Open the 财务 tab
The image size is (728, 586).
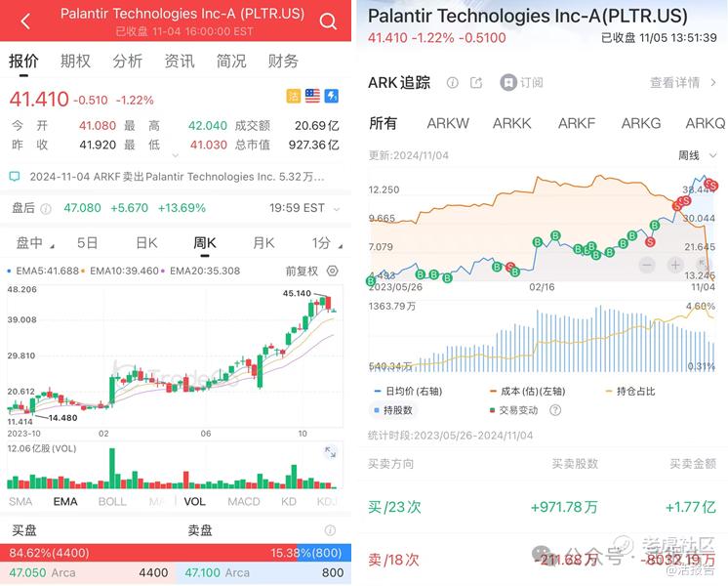coord(283,61)
